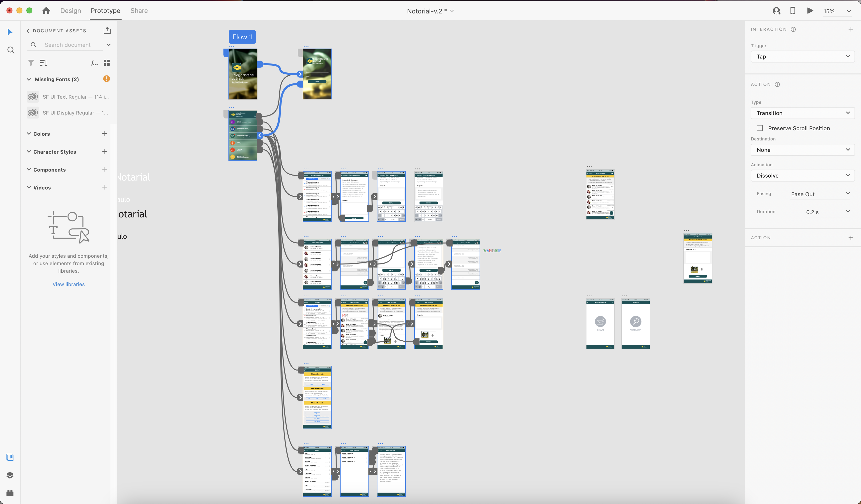
Task: Switch to grid view in assets
Action: [x=107, y=63]
